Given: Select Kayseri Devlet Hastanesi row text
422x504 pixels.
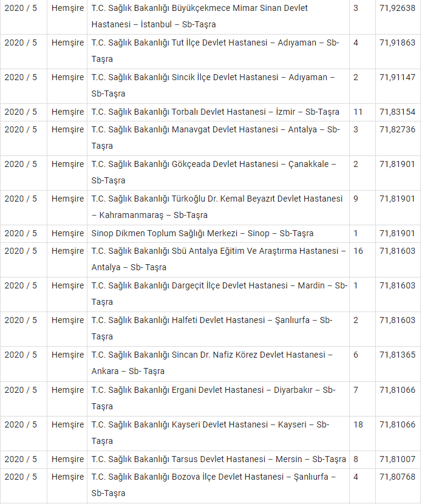Looking at the screenshot, I should (210, 433).
